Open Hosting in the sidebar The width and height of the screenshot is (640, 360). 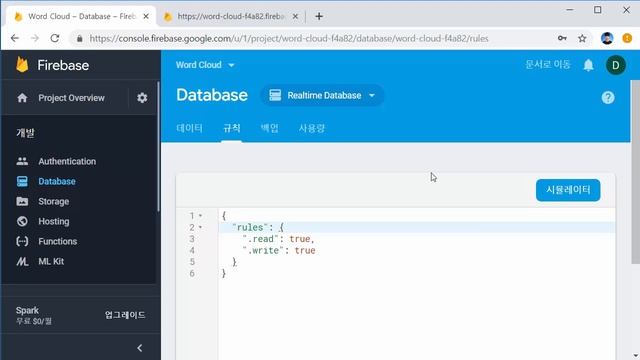point(53,221)
